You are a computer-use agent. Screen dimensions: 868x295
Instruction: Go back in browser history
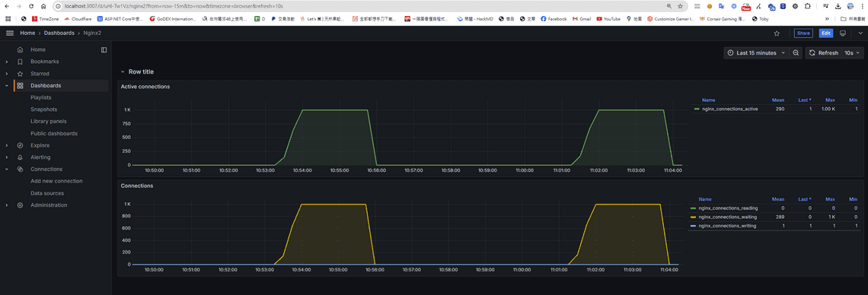click(x=7, y=6)
